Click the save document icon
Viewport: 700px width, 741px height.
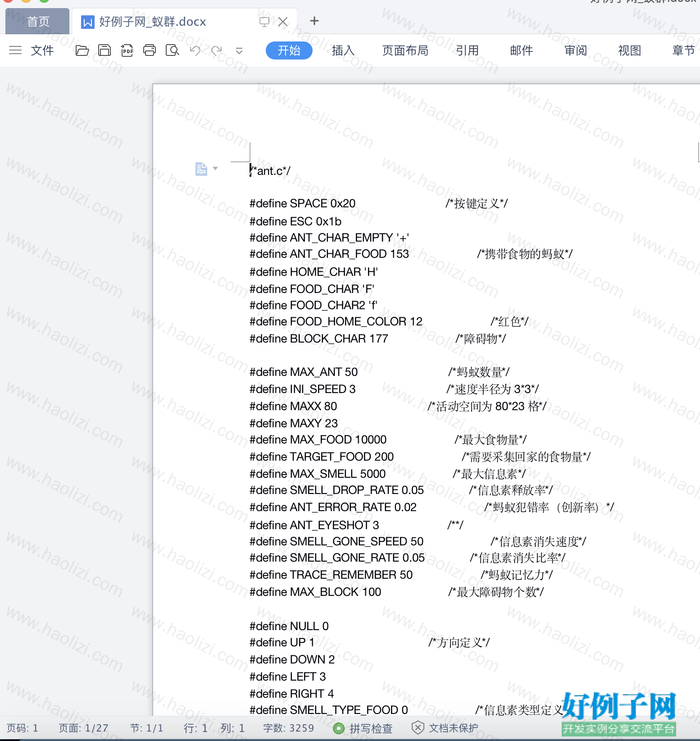(105, 50)
